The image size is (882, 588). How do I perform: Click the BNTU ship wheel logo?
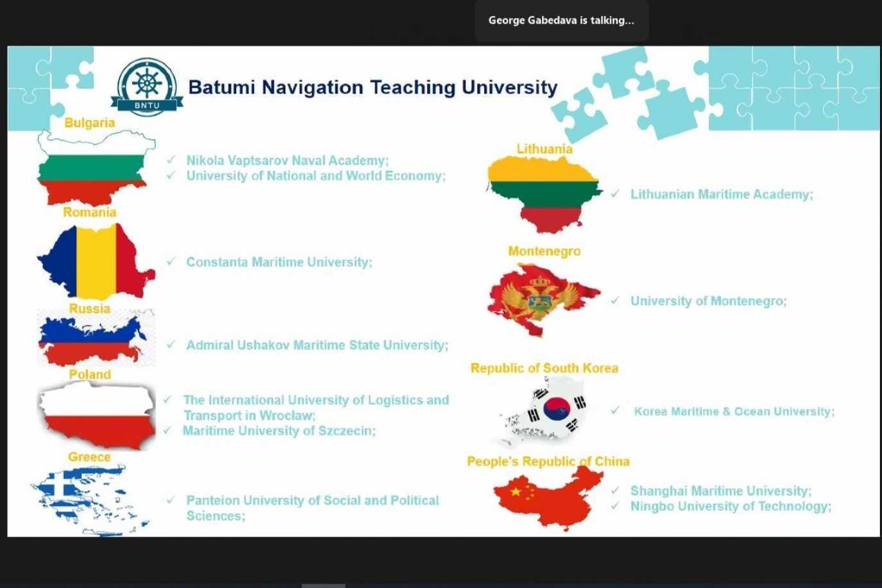point(147,87)
